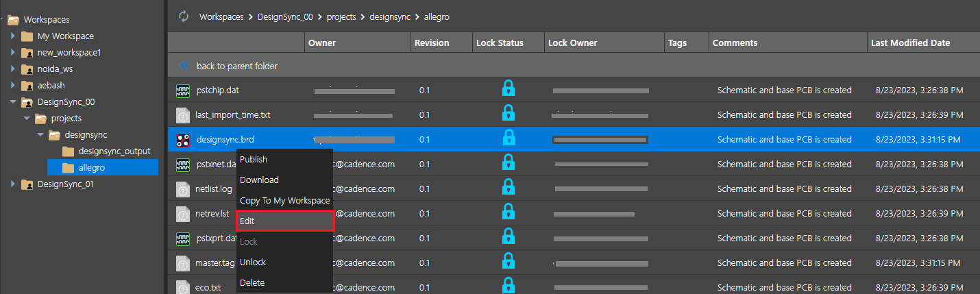Click lock icon in netlist.log row
980x294 pixels.
(x=509, y=186)
